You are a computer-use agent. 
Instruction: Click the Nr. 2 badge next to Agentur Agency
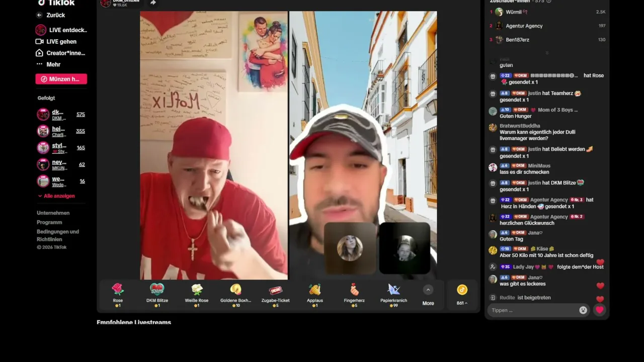577,217
